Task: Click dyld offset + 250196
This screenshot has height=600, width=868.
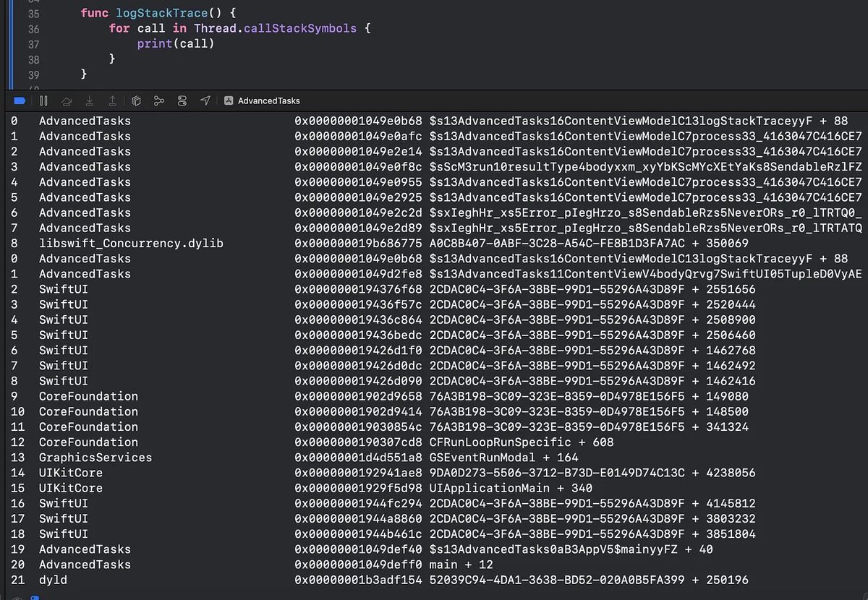Action: tap(720, 580)
